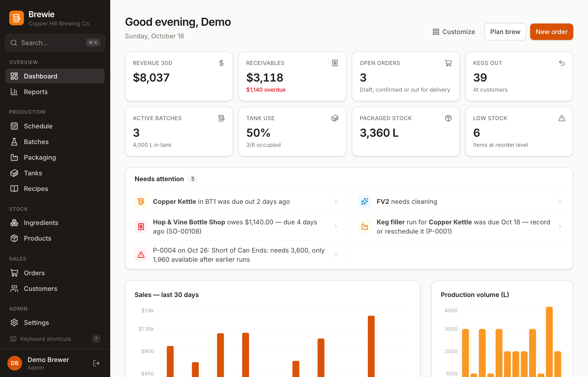588x377 pixels.
Task: Click the warning triangle on Low Stock card
Action: point(562,118)
